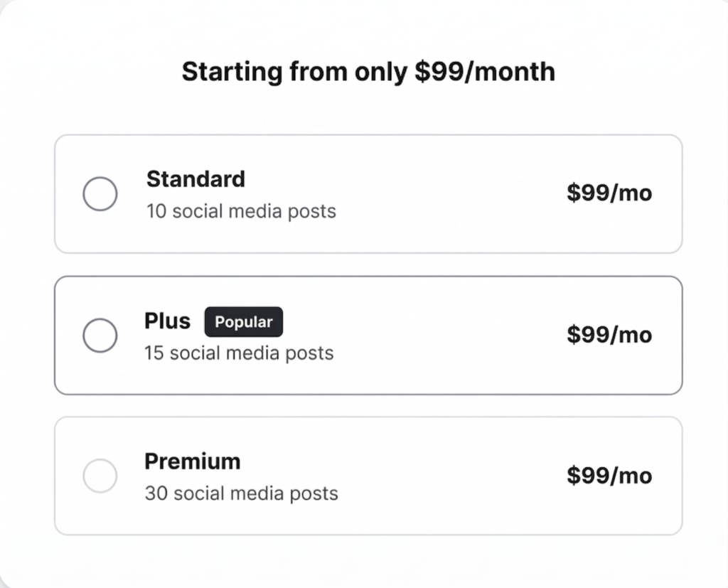Click the Plus plan's $99/mo price
Viewport: 728px width, 588px height.
pyautogui.click(x=609, y=334)
